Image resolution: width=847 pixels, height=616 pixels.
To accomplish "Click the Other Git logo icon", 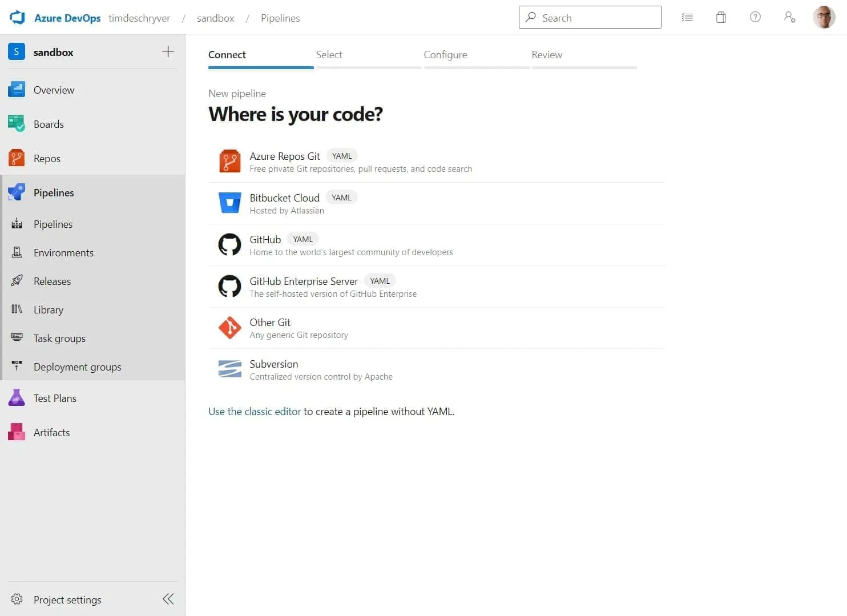I will coord(230,328).
